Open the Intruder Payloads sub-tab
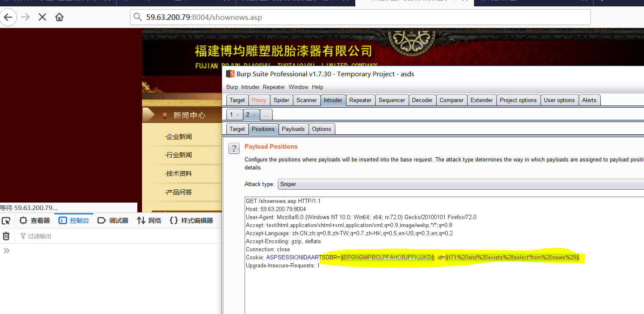Image resolution: width=644 pixels, height=314 pixels. (293, 129)
